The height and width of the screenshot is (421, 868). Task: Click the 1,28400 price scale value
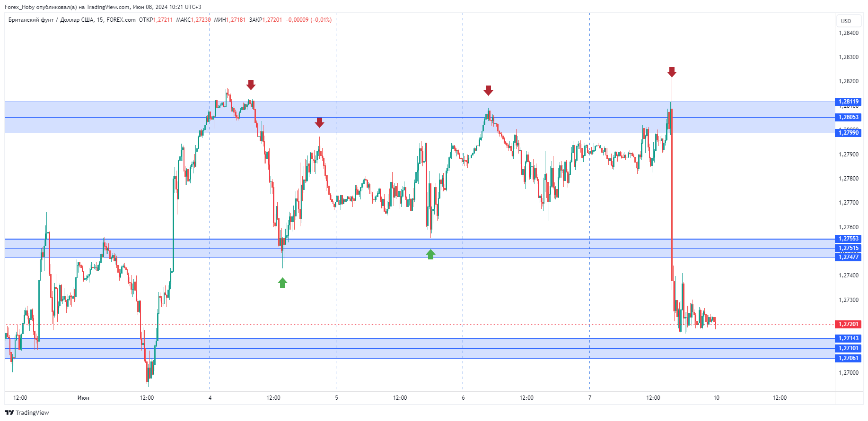848,33
